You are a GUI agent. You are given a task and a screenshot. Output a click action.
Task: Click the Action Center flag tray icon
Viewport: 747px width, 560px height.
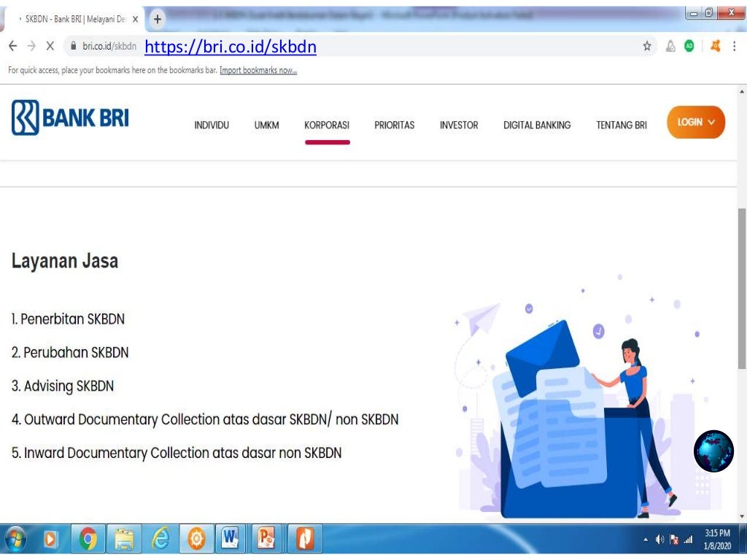coord(673,540)
